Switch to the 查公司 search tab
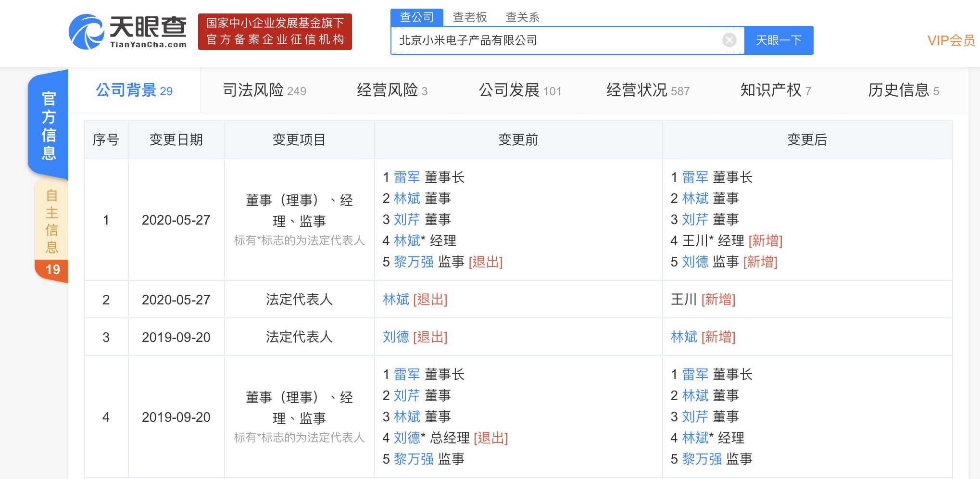The height and width of the screenshot is (479, 980). pyautogui.click(x=416, y=17)
